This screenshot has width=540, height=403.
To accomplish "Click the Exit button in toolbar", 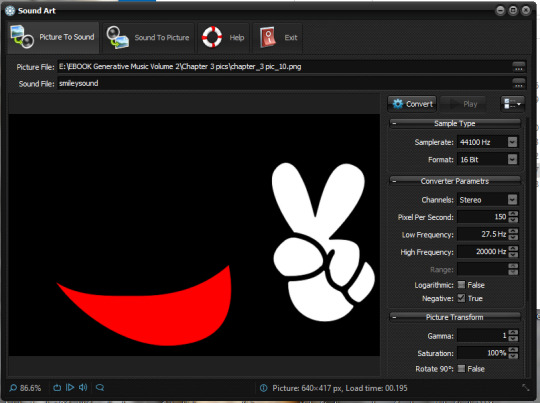I will point(278,38).
